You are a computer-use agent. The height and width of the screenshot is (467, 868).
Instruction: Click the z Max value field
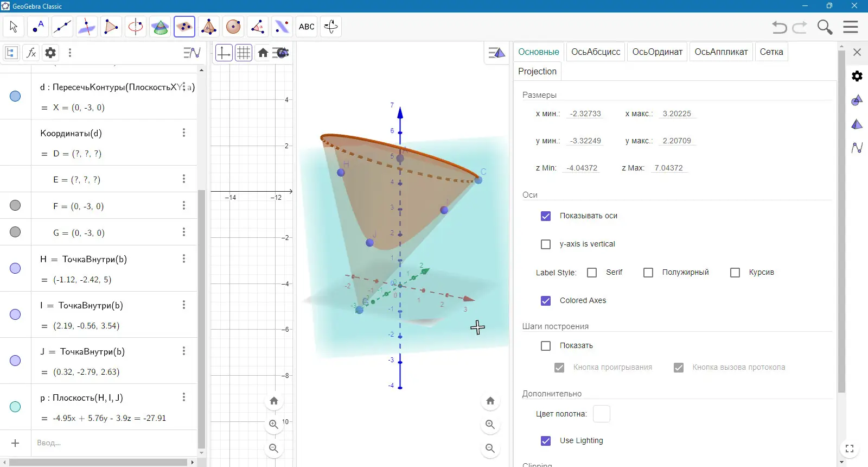669,168
